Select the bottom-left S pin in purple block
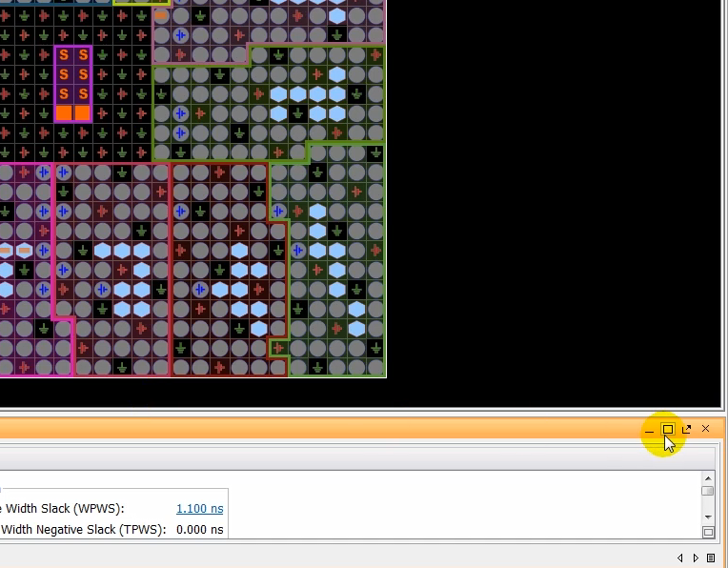Screen dimensions: 728x568 point(64,93)
